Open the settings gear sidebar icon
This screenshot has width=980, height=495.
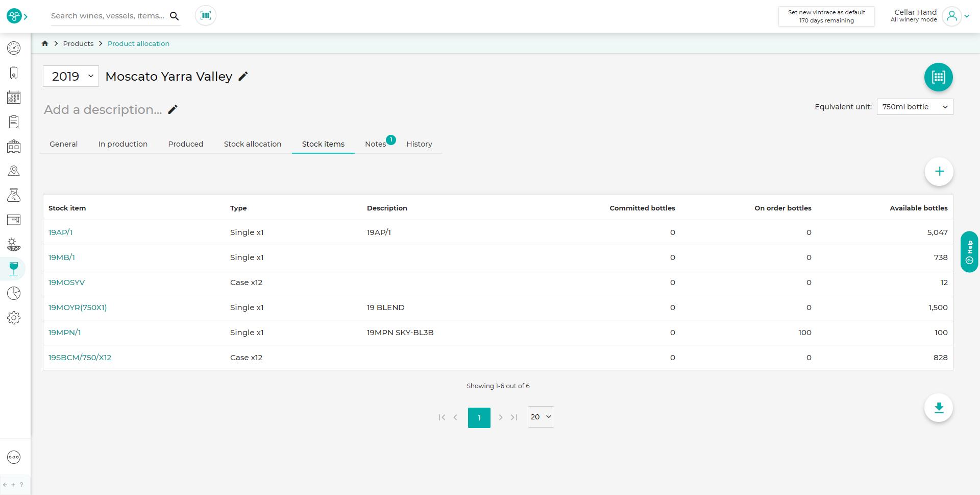(x=14, y=318)
